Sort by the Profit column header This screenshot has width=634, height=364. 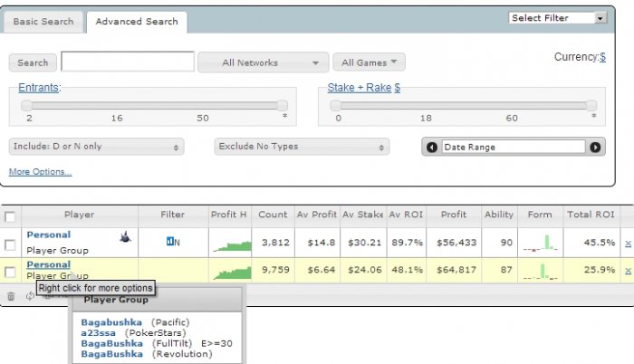click(x=454, y=215)
